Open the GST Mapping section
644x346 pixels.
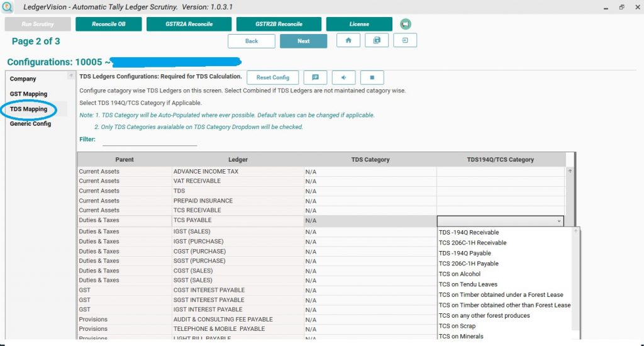[28, 94]
